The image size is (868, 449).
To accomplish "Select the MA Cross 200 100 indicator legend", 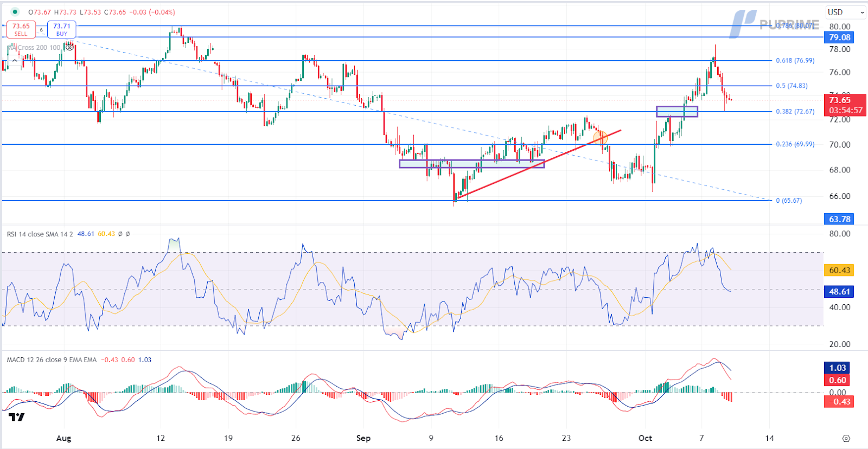I will [x=35, y=48].
